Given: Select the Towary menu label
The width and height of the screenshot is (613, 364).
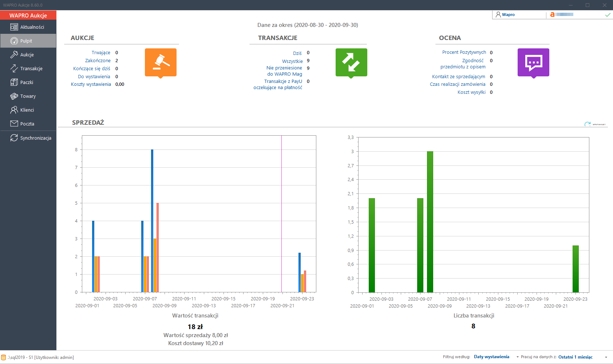Looking at the screenshot, I should 28,96.
